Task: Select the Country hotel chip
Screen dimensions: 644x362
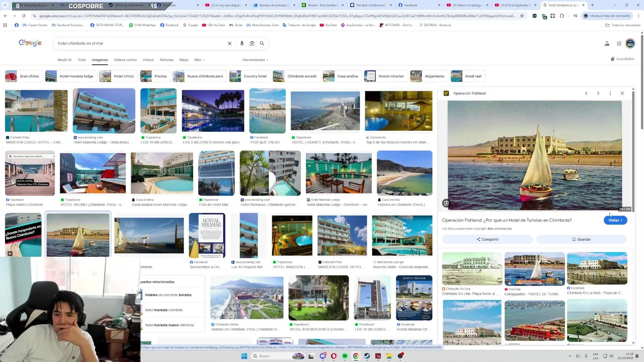Action: (249, 76)
